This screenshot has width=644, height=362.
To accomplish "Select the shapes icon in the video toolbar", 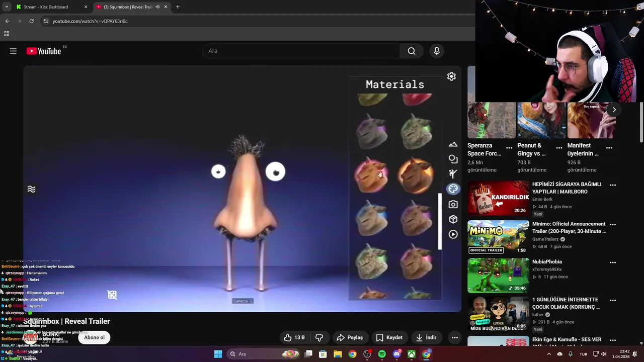I will (x=453, y=159).
